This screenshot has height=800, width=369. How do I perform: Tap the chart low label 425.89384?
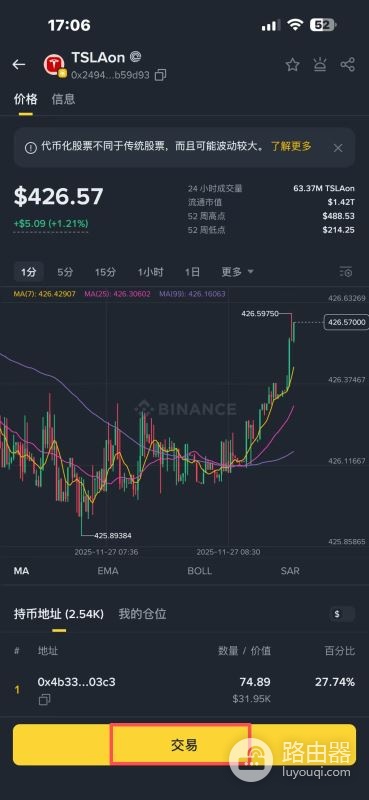[113, 536]
